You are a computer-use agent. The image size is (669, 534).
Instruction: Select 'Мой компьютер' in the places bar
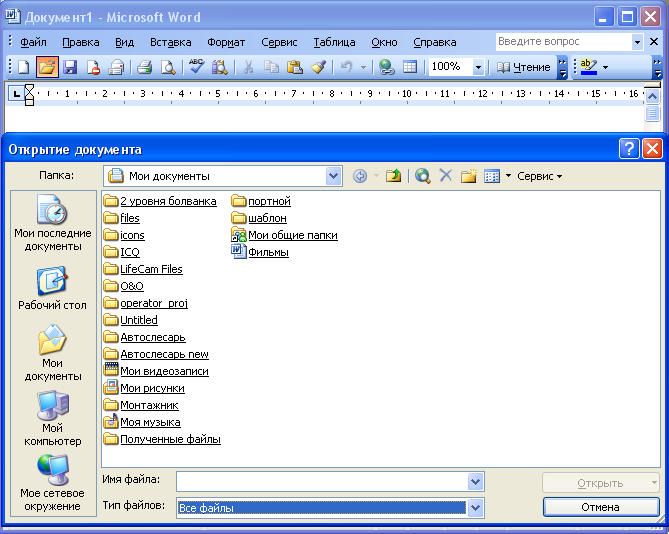point(52,419)
